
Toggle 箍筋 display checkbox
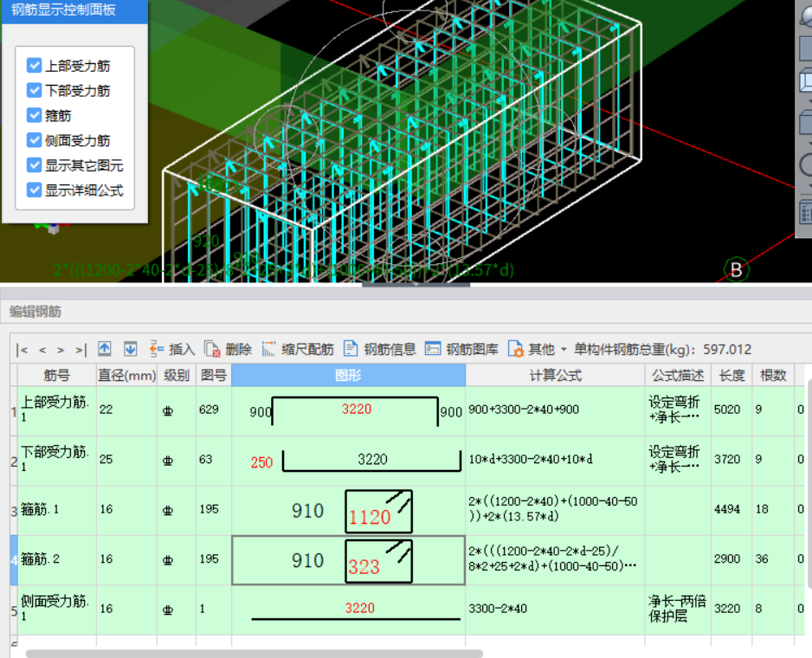tap(34, 115)
